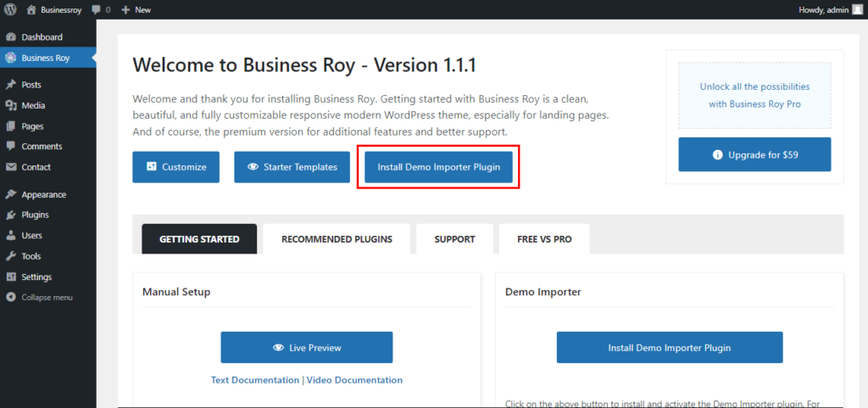Open the admin user avatar
The image size is (868, 408).
857,10
